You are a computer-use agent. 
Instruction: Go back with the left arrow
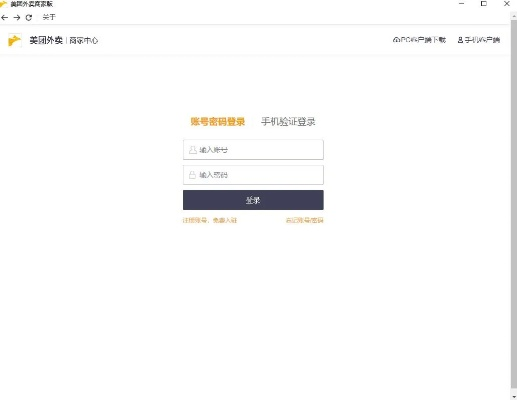(4, 17)
